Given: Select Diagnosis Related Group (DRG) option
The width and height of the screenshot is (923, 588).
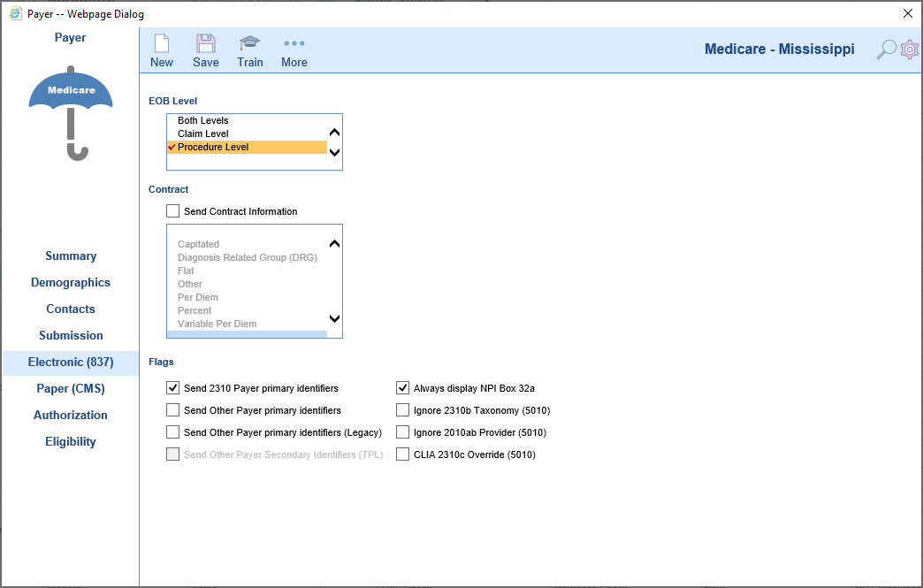Looking at the screenshot, I should coord(248,257).
